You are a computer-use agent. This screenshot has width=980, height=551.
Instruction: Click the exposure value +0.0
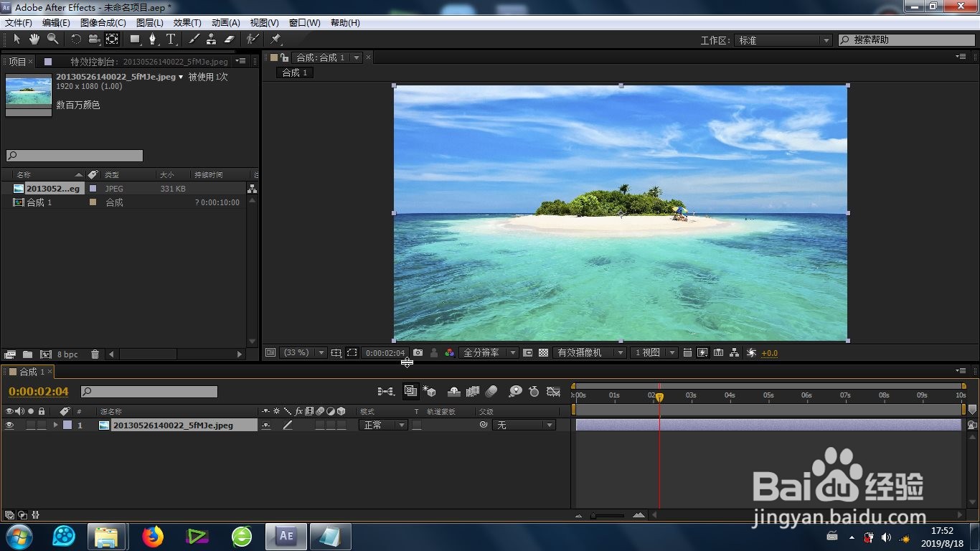[770, 353]
